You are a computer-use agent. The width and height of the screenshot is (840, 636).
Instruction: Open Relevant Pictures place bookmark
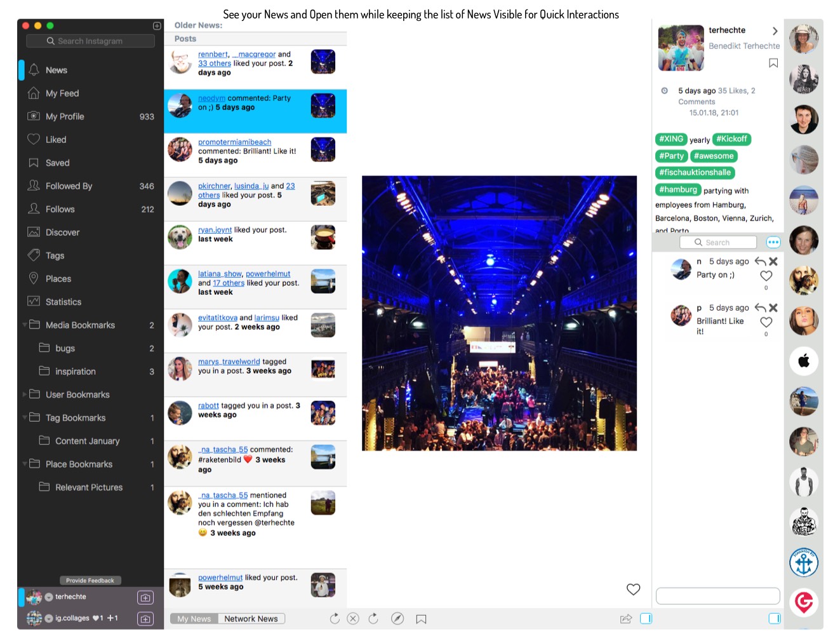click(x=90, y=487)
